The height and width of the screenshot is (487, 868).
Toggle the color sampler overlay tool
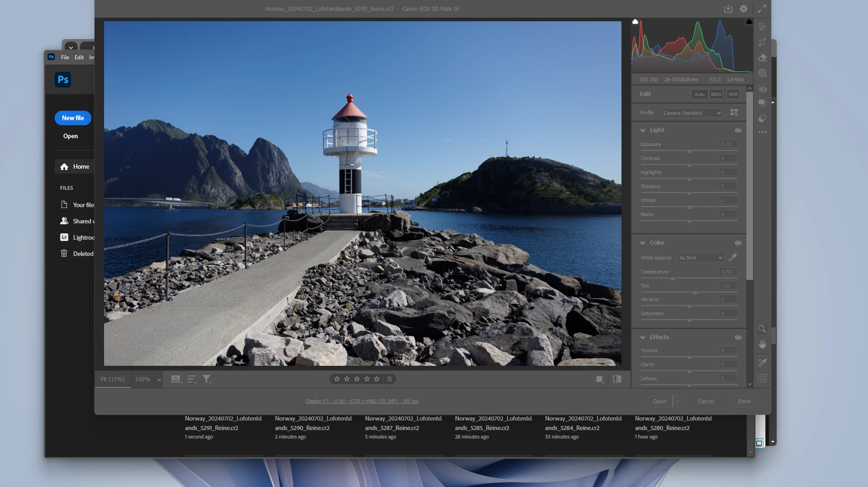[762, 363]
